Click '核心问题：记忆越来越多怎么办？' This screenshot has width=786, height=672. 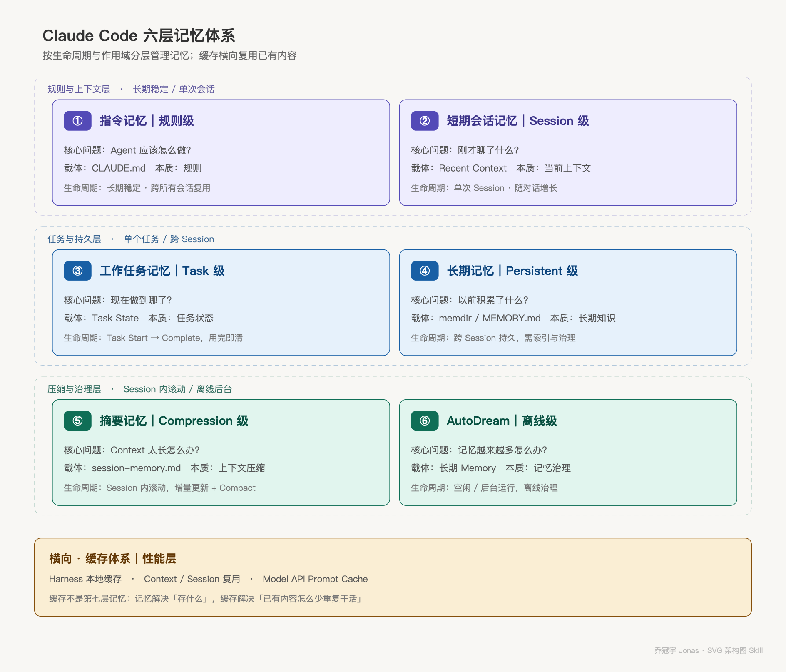[x=479, y=450]
